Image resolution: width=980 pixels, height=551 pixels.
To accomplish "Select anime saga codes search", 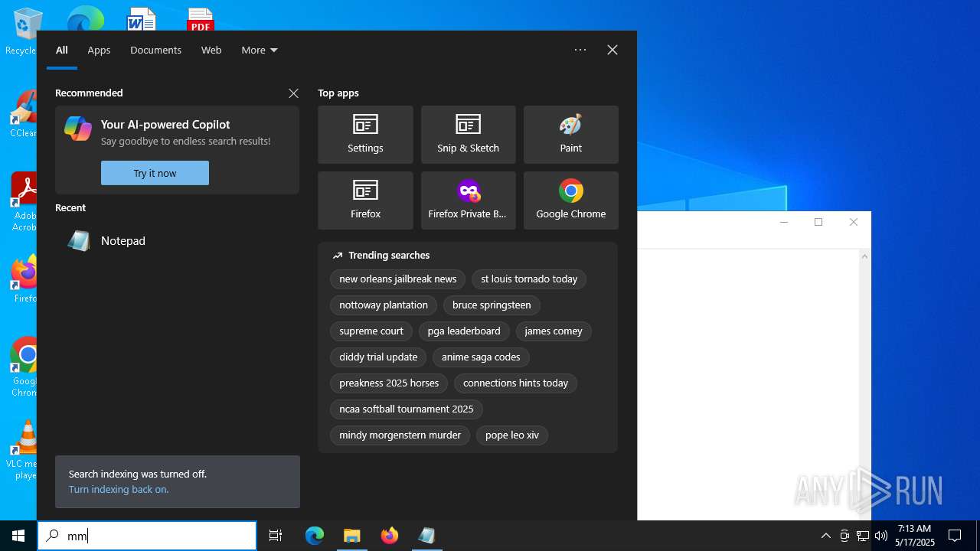I will [x=481, y=357].
